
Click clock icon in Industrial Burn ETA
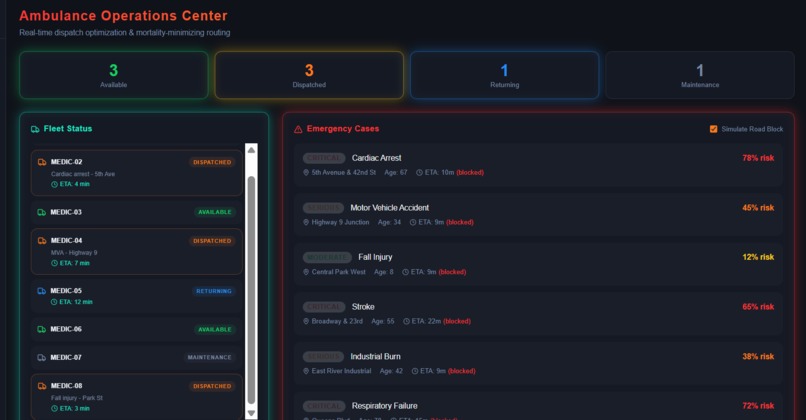tap(415, 371)
